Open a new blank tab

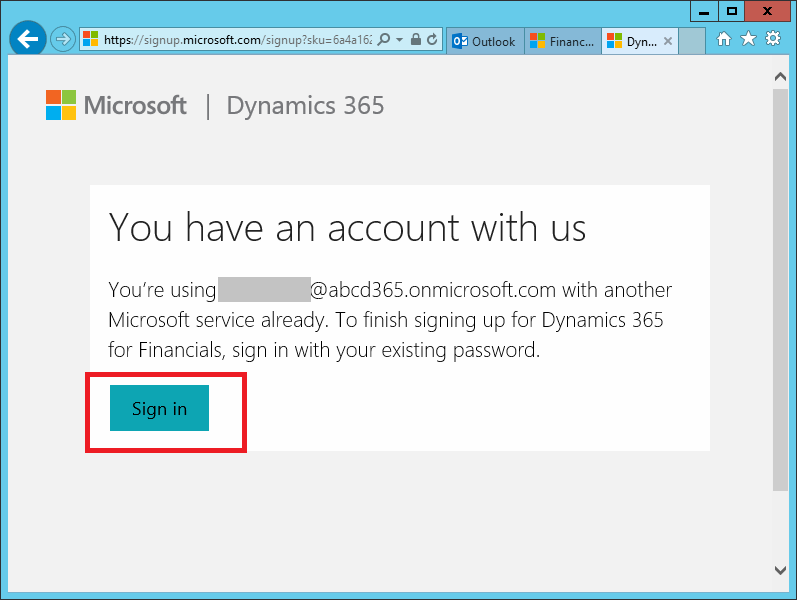692,41
